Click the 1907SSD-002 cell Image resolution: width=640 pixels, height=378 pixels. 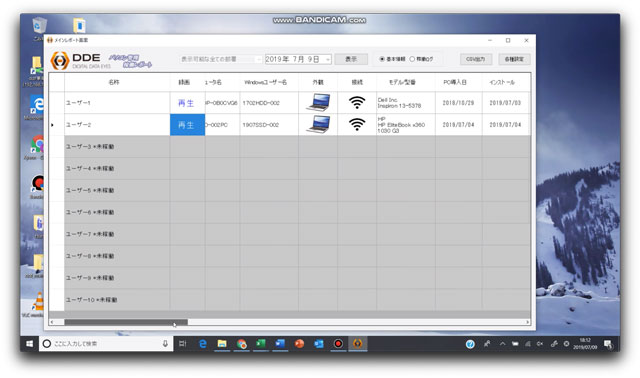click(x=269, y=125)
